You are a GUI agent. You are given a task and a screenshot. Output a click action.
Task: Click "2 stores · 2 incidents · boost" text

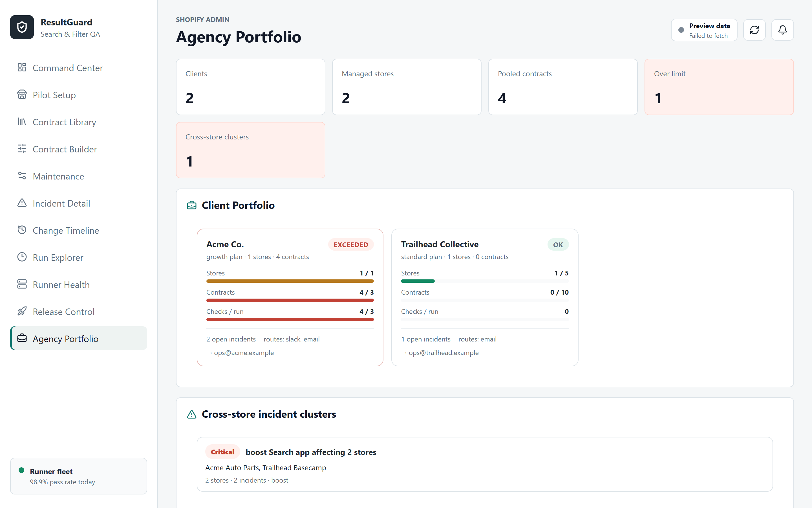click(x=247, y=480)
